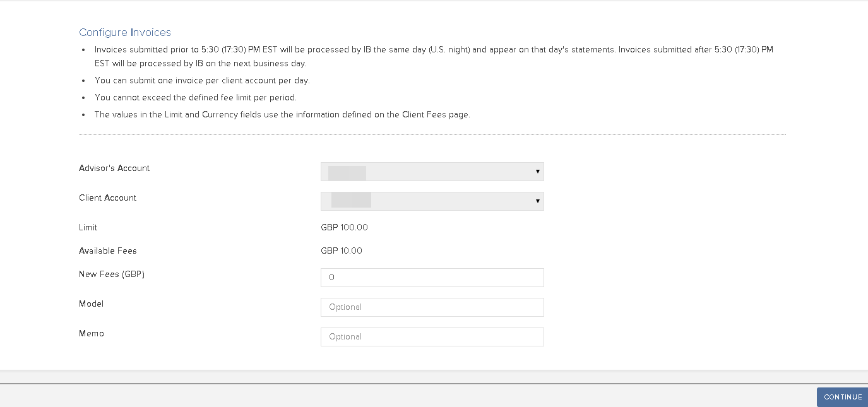Screen dimensions: 868x407
Task: Select the Configure Invoices heading
Action: click(x=125, y=32)
